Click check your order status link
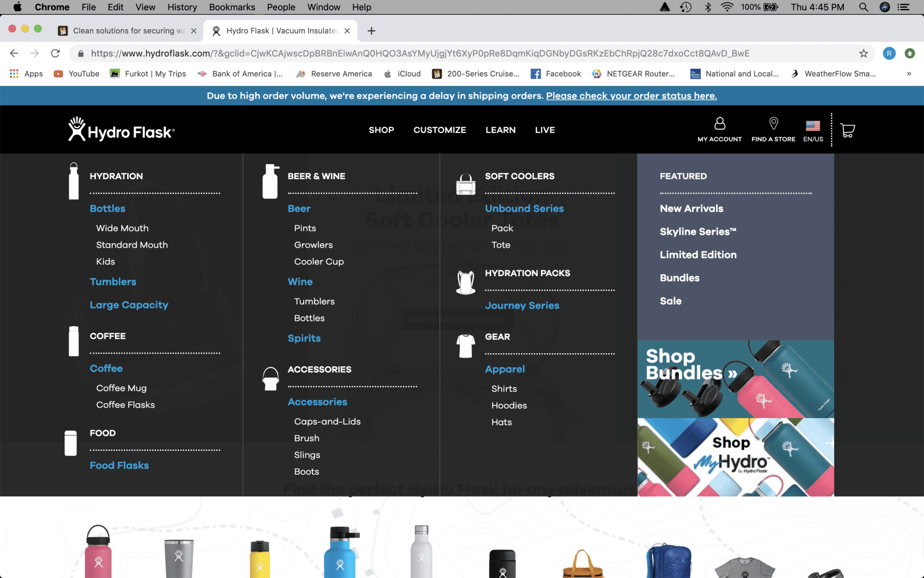924x578 pixels. click(631, 96)
